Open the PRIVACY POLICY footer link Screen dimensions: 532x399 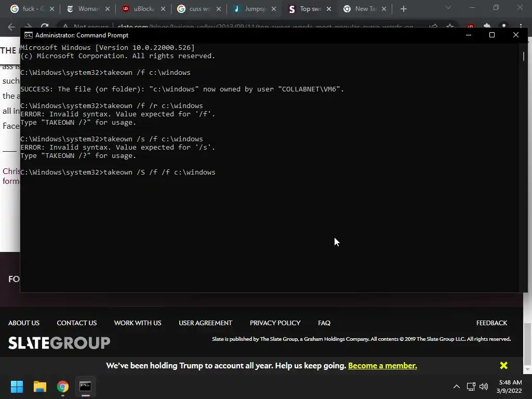point(275,323)
